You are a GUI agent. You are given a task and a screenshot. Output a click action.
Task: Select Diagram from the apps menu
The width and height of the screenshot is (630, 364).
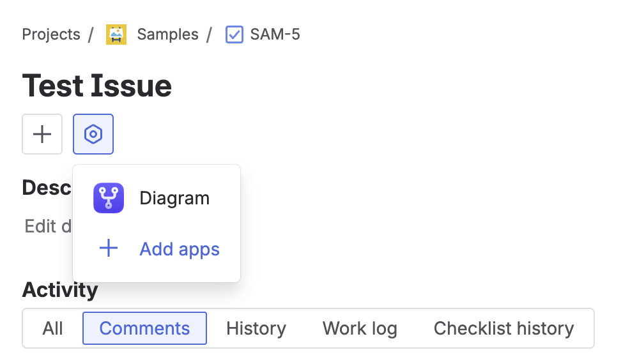pos(174,198)
